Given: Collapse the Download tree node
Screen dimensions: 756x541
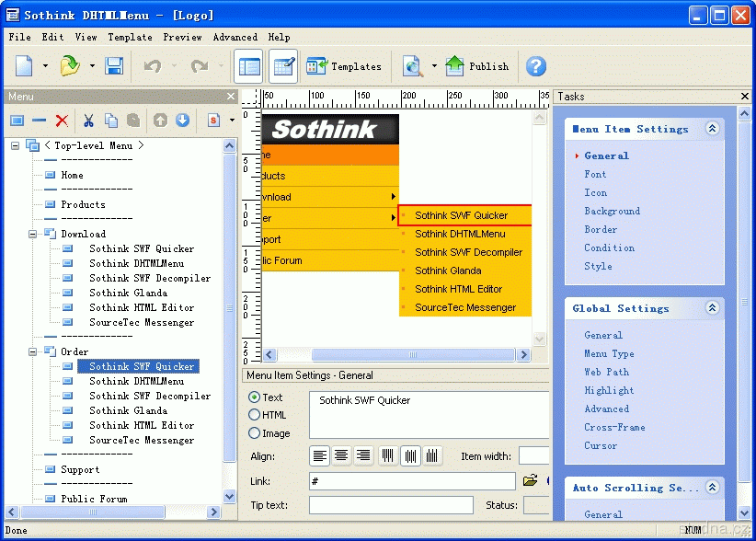Looking at the screenshot, I should (x=32, y=234).
